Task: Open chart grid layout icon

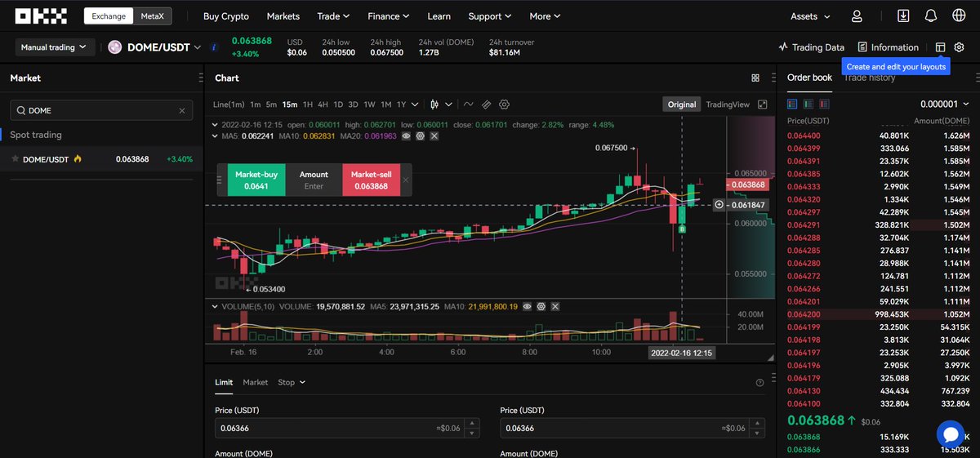Action: (x=755, y=78)
